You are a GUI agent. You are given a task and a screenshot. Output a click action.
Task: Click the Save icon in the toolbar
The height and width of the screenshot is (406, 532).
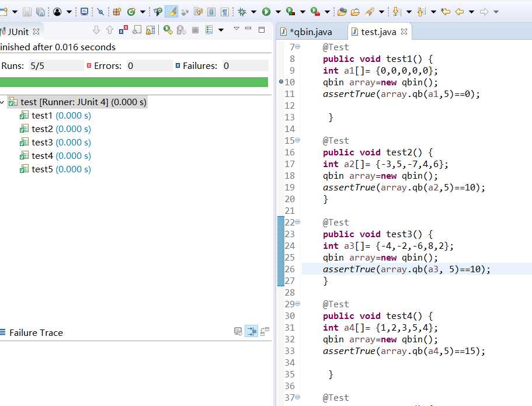(x=27, y=12)
